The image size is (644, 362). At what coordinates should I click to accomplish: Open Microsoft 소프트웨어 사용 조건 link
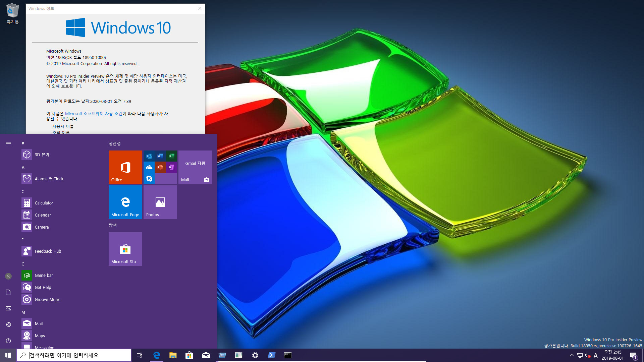point(94,114)
